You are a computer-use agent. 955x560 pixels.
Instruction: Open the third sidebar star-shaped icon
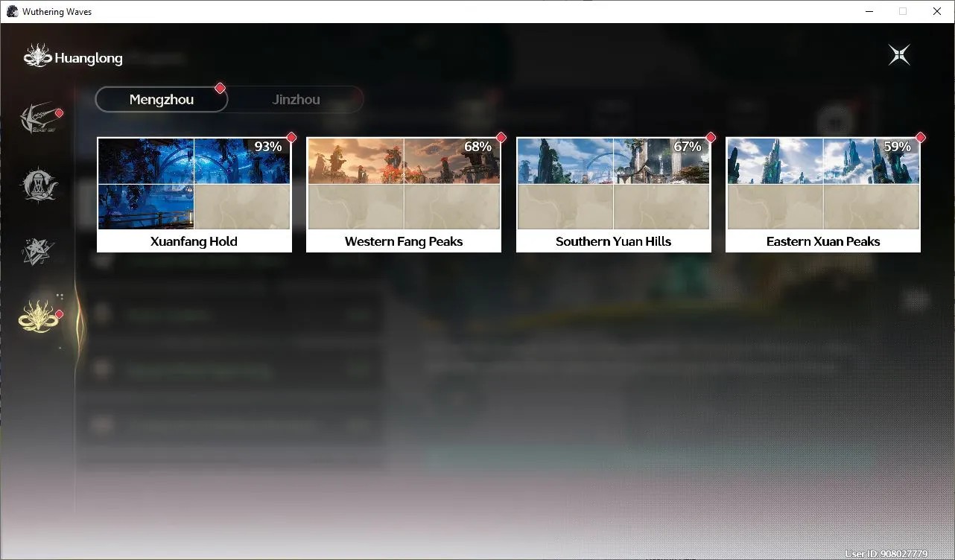[38, 252]
